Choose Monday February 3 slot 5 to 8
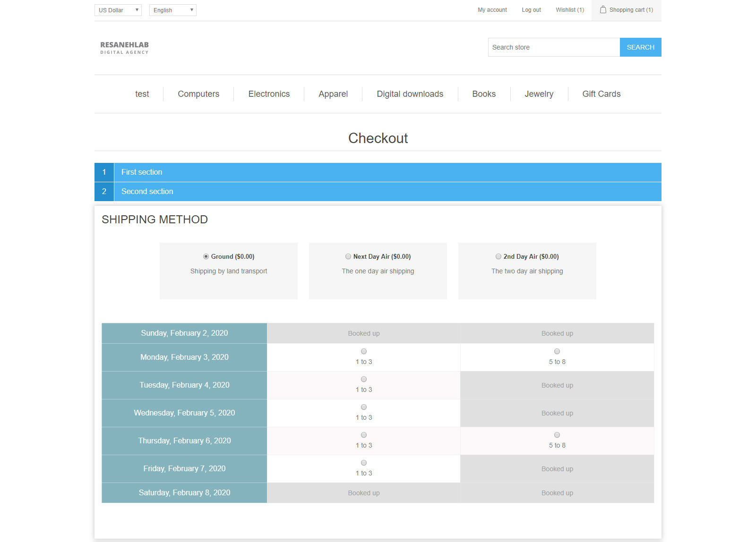The image size is (756, 542). [x=557, y=351]
